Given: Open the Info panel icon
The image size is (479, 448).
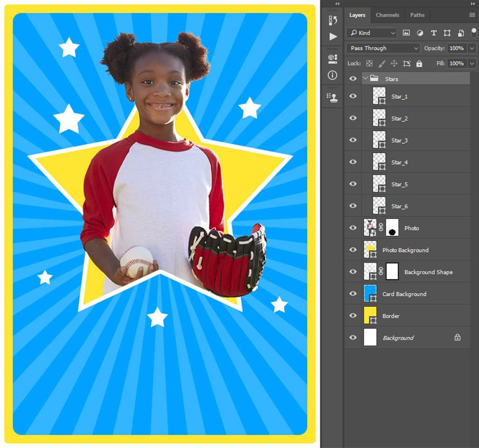Looking at the screenshot, I should [x=333, y=75].
